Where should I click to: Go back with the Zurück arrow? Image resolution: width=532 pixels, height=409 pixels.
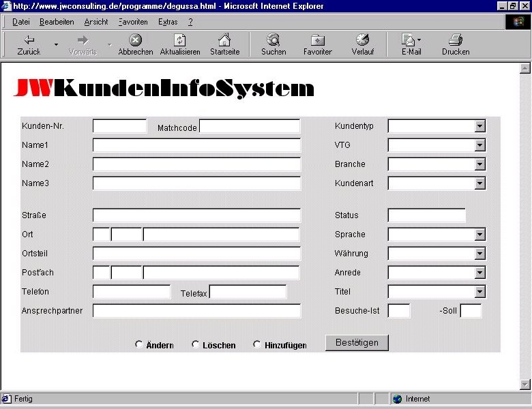pos(29,40)
